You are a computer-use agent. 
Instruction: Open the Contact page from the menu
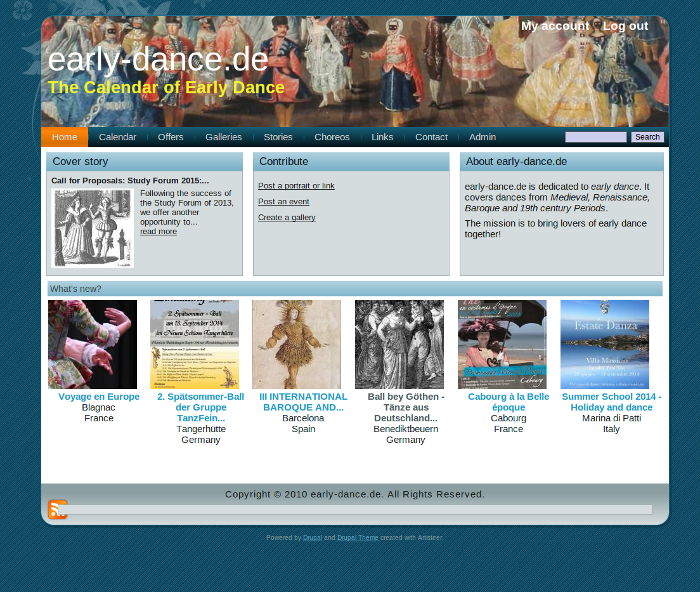tap(431, 137)
